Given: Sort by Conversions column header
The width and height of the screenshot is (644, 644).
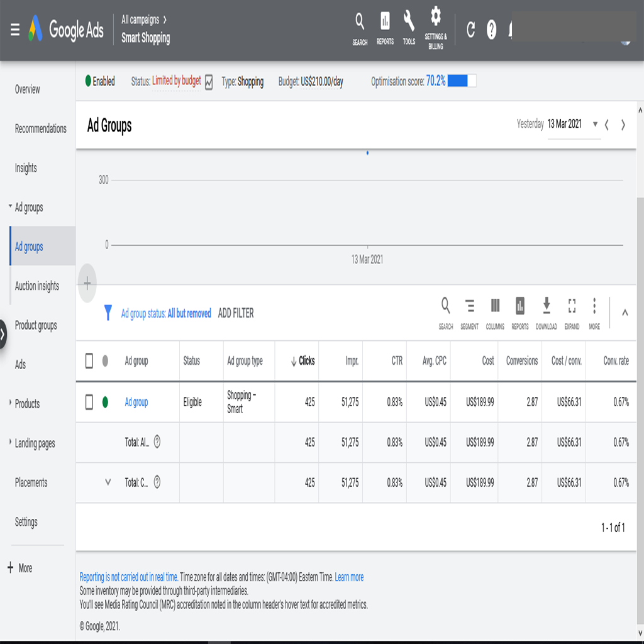Looking at the screenshot, I should click(x=521, y=361).
